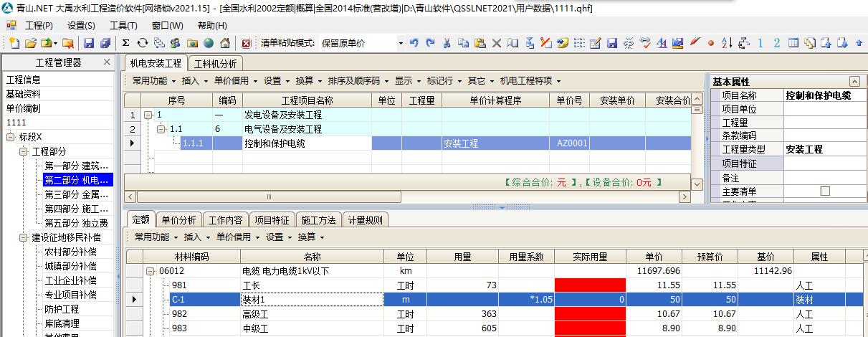The height and width of the screenshot is (337, 868).
Task: Open the 帮助(H) menu
Action: pos(212,25)
